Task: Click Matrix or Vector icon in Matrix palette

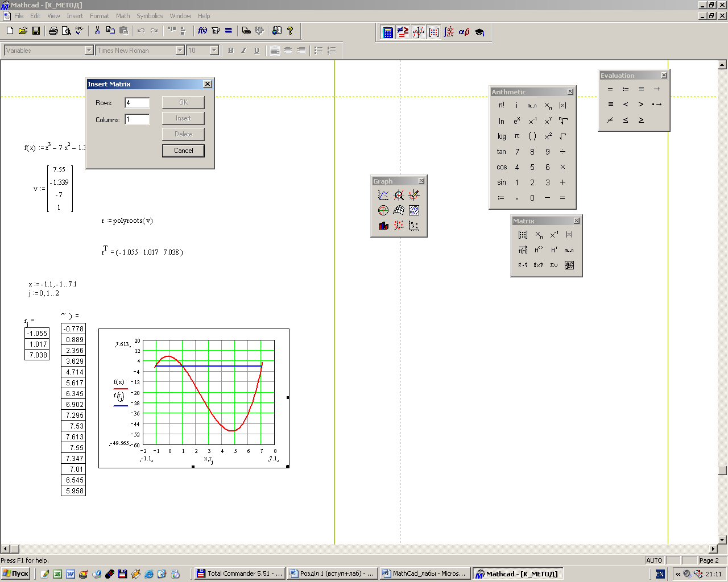Action: click(523, 235)
